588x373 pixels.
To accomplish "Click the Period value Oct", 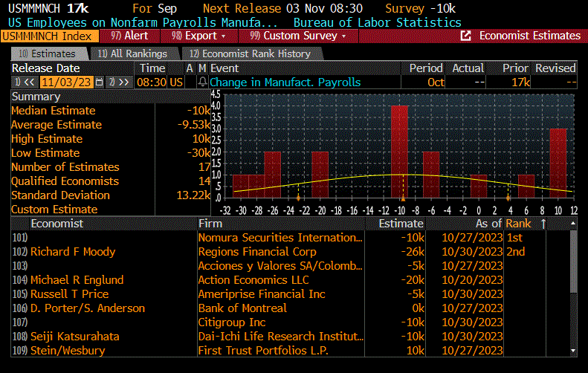I will (436, 82).
